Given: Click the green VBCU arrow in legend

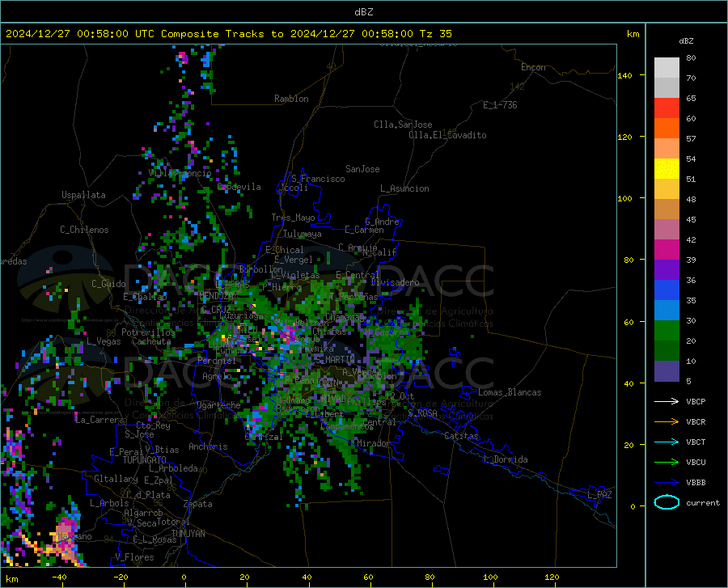Looking at the screenshot, I should pyautogui.click(x=667, y=462).
